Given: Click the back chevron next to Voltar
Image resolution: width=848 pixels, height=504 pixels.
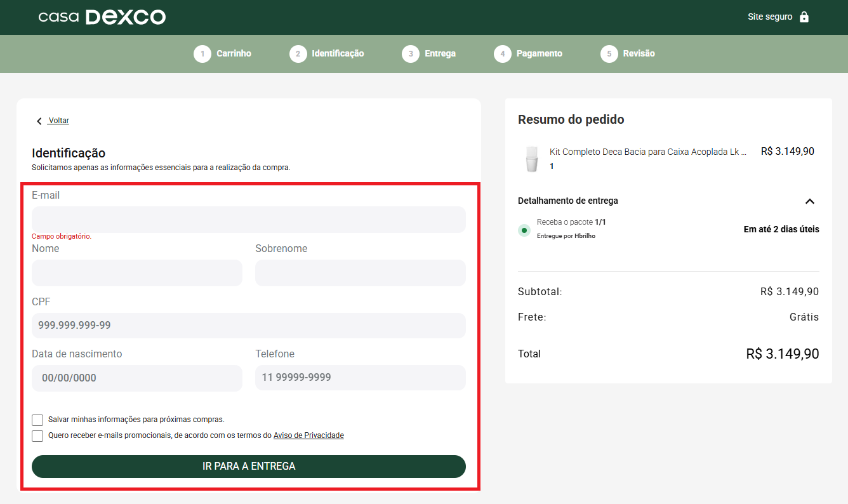Looking at the screenshot, I should 39,121.
